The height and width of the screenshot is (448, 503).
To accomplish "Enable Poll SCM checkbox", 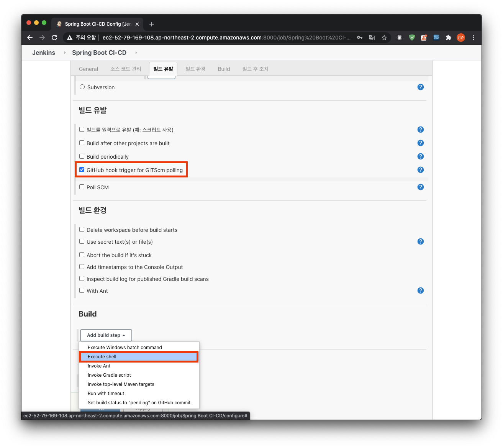I will pyautogui.click(x=82, y=187).
